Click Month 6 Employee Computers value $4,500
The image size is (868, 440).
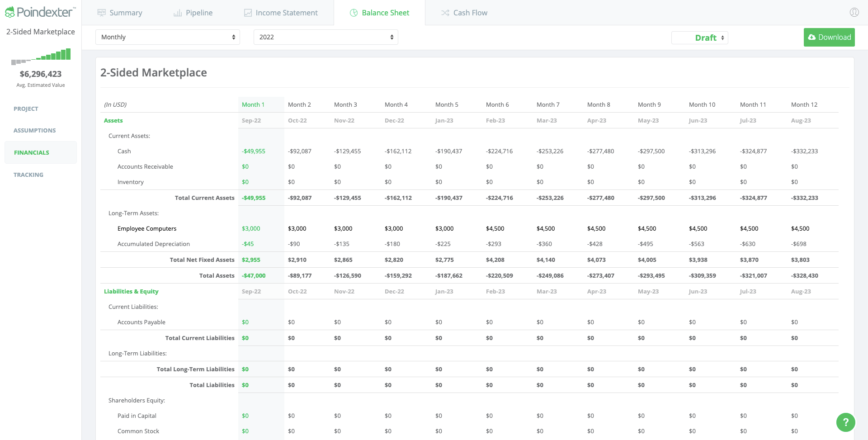[x=495, y=228]
